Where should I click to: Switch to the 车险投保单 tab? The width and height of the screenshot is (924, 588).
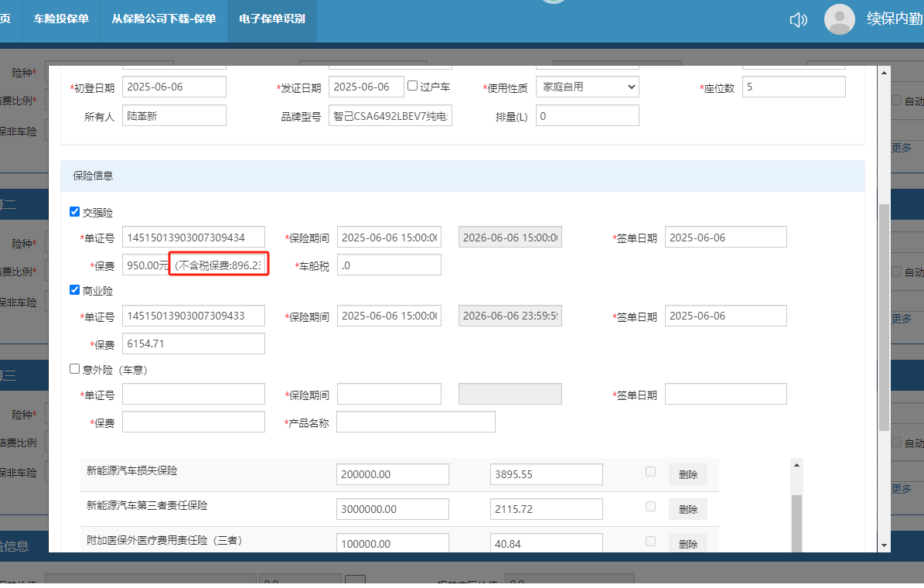pos(61,19)
